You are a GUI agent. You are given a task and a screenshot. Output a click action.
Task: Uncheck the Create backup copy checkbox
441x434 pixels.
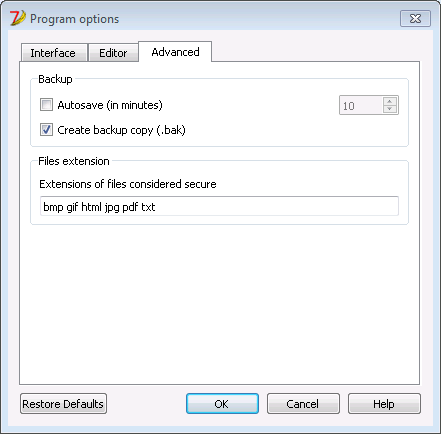point(46,130)
